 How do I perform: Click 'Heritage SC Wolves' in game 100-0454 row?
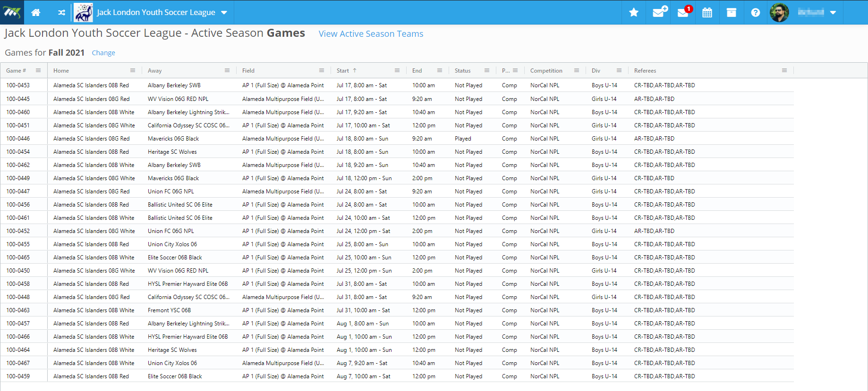[x=172, y=152]
